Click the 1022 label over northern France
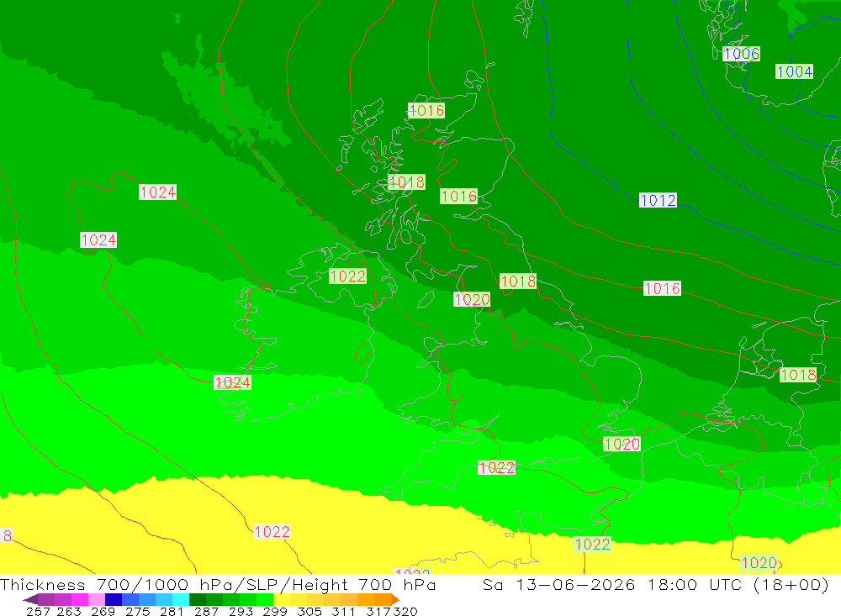841x616 pixels. [592, 545]
